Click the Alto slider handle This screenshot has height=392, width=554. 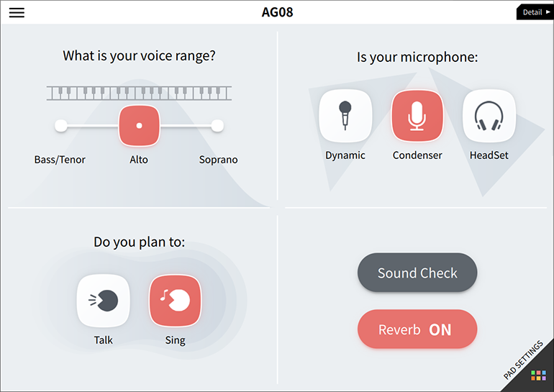pyautogui.click(x=139, y=126)
